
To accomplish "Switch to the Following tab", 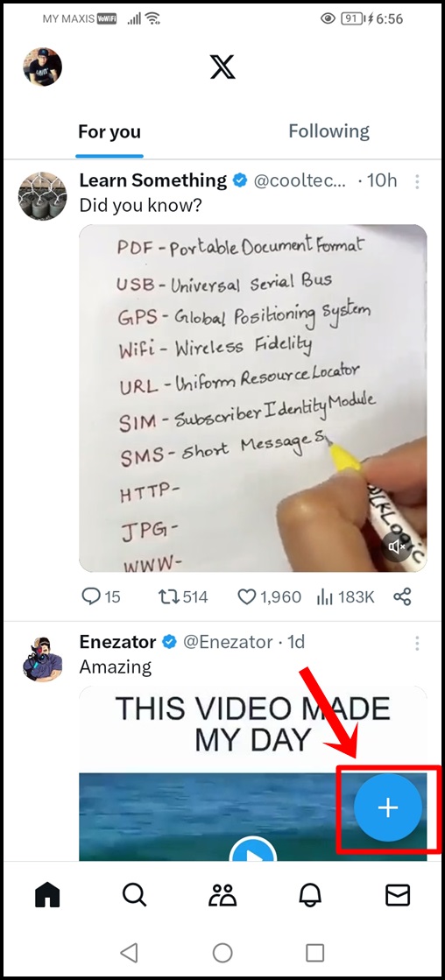I will pyautogui.click(x=328, y=131).
